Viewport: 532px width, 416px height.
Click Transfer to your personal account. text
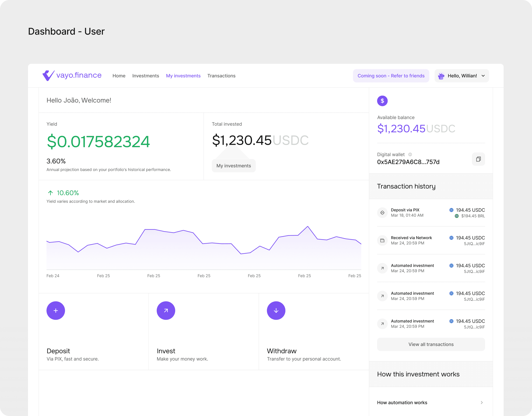[304, 359]
